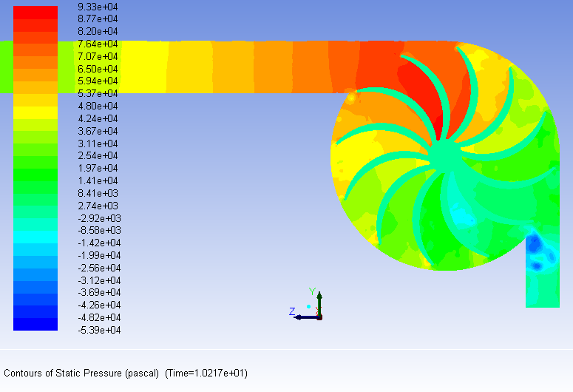The height and width of the screenshot is (392, 573).
Task: Click the maximum legend value 9.33e+04
Action: 98,7
